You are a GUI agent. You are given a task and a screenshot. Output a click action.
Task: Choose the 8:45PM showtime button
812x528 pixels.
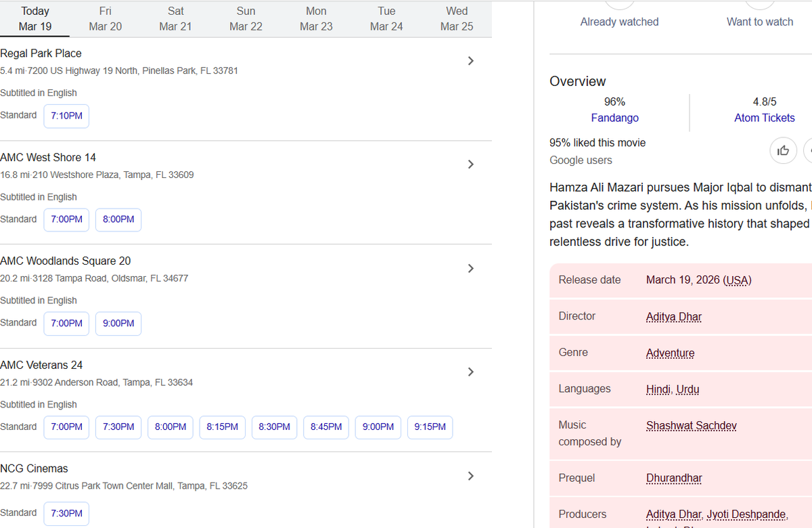point(326,427)
